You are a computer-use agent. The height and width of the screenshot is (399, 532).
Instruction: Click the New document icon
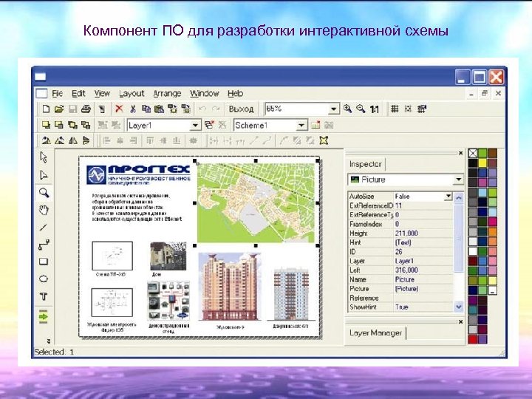[46, 109]
